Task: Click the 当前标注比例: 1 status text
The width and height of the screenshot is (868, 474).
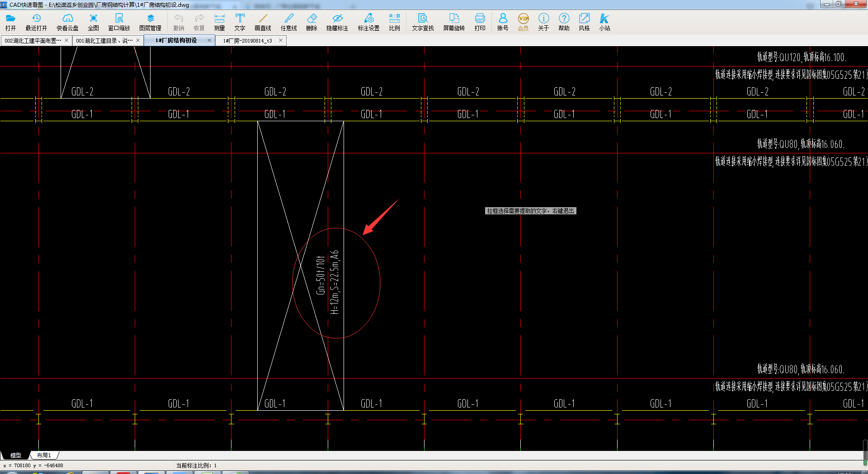Action: tap(197, 465)
